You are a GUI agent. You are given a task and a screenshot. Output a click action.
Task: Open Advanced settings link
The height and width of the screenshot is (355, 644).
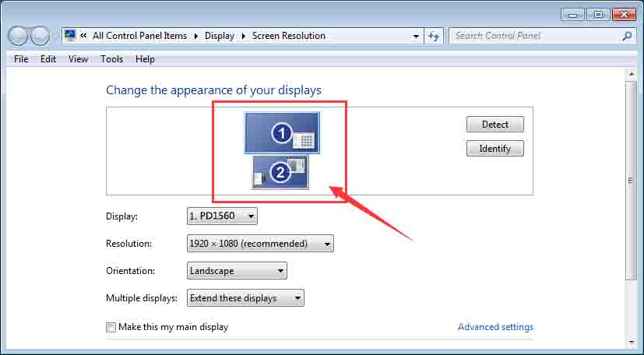pyautogui.click(x=495, y=327)
